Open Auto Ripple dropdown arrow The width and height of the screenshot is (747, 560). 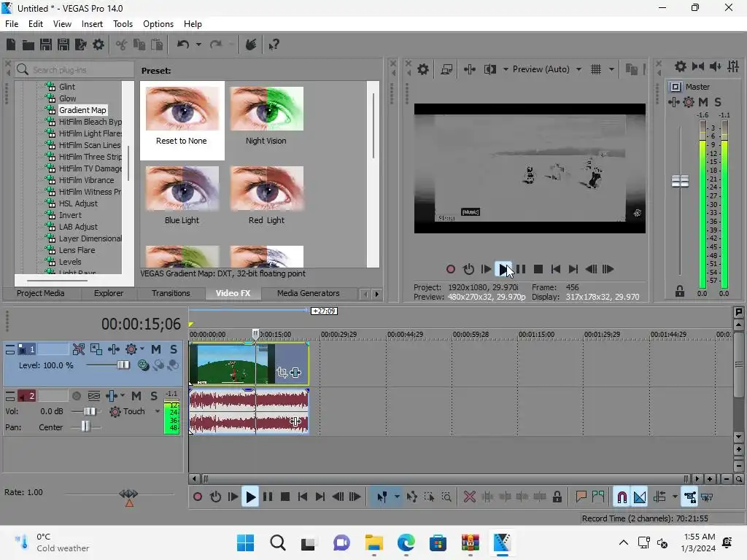click(675, 497)
